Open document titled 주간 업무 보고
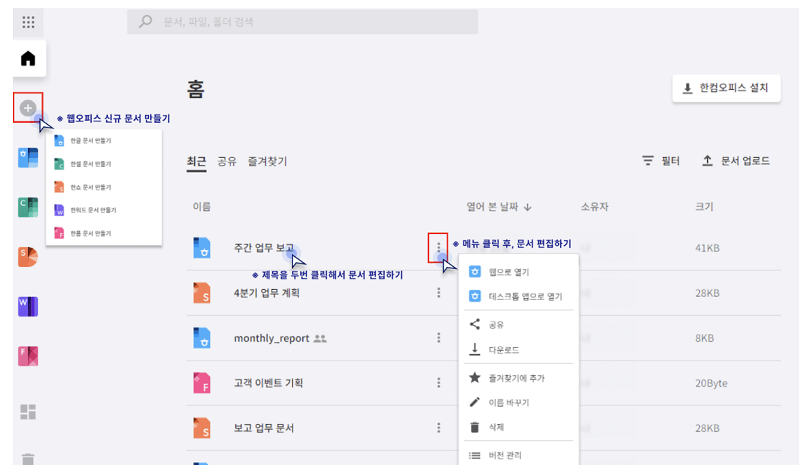Screen dimensions: 800x465 pos(264,248)
